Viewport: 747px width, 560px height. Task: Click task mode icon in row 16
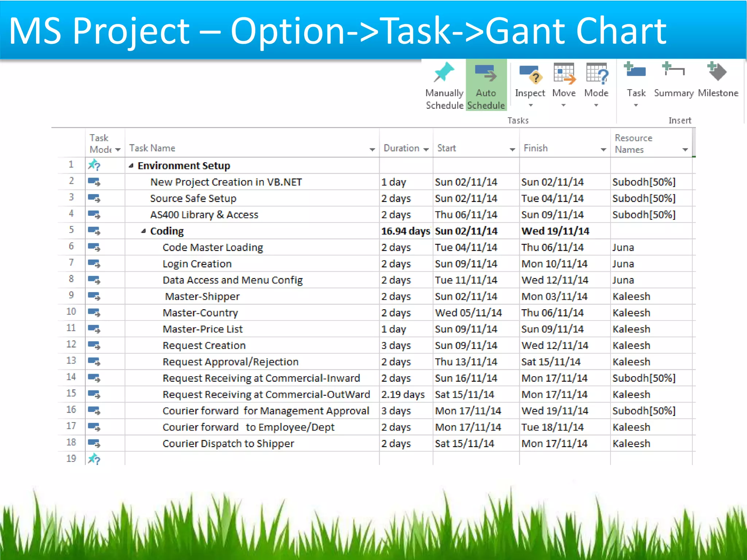(x=94, y=411)
